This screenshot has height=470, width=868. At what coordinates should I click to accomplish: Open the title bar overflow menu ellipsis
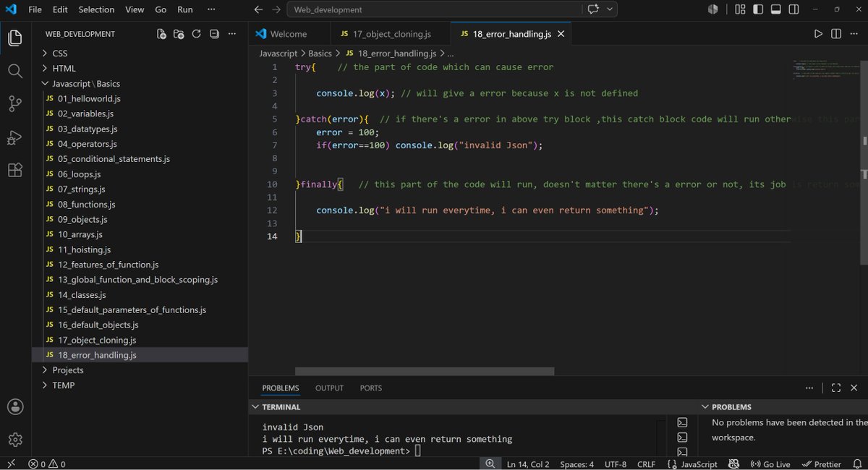click(x=210, y=9)
